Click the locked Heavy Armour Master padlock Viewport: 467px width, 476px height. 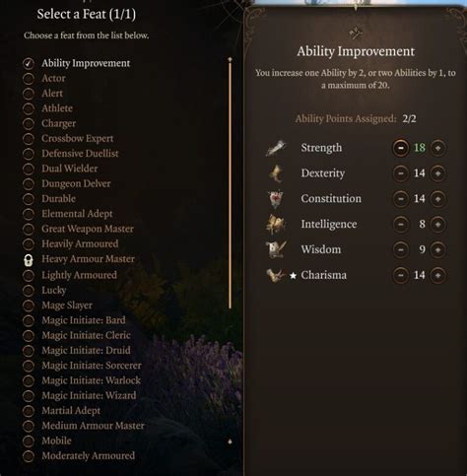click(29, 260)
